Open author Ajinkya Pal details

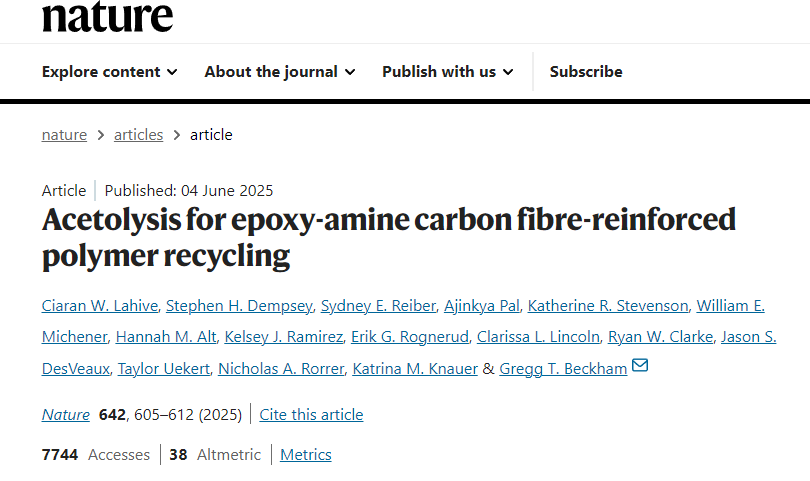482,306
